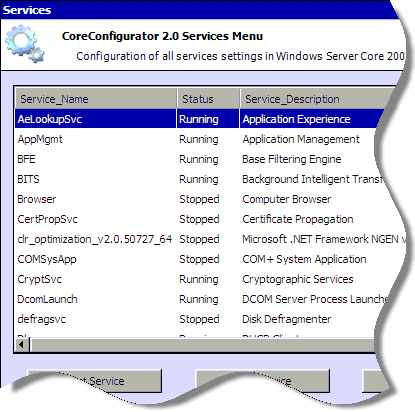Viewport: 415px width, 412px height.
Task: Select the Browser service row
Action: tap(197, 199)
